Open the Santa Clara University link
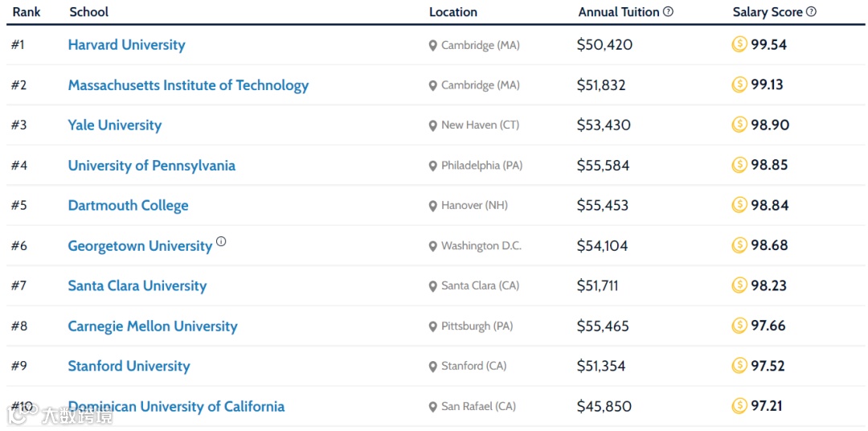 [137, 286]
